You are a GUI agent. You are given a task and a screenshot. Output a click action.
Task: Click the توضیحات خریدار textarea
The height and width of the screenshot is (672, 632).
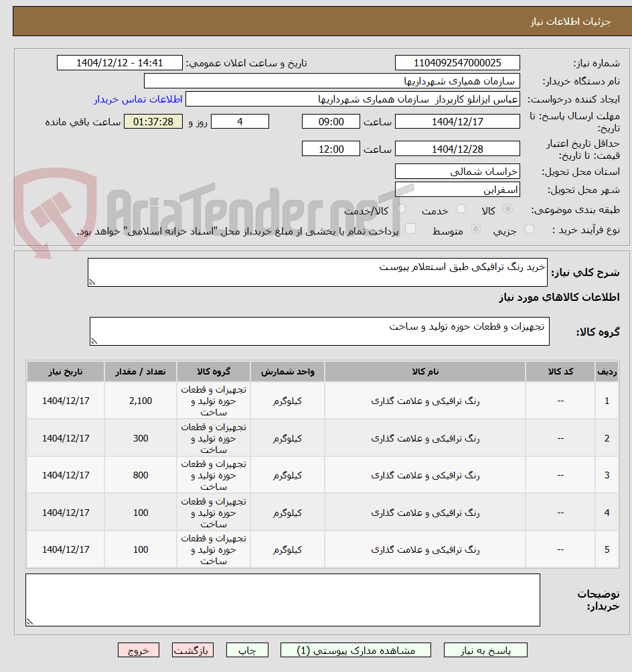point(283,600)
